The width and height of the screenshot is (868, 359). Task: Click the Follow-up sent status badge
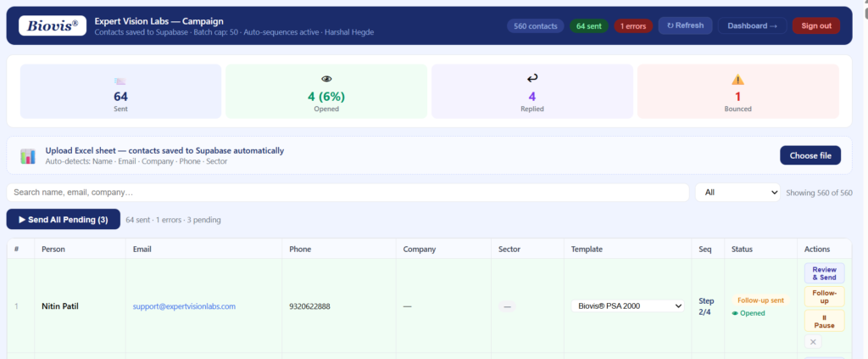(760, 300)
